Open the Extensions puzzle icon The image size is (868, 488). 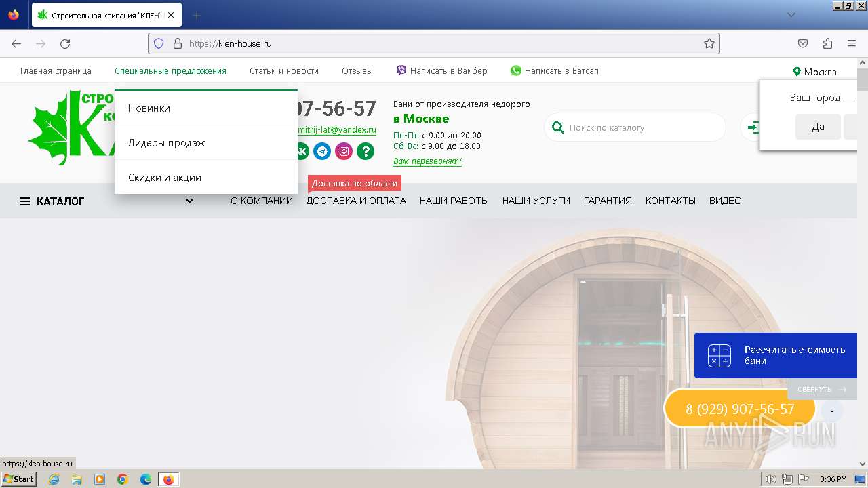pyautogui.click(x=827, y=43)
